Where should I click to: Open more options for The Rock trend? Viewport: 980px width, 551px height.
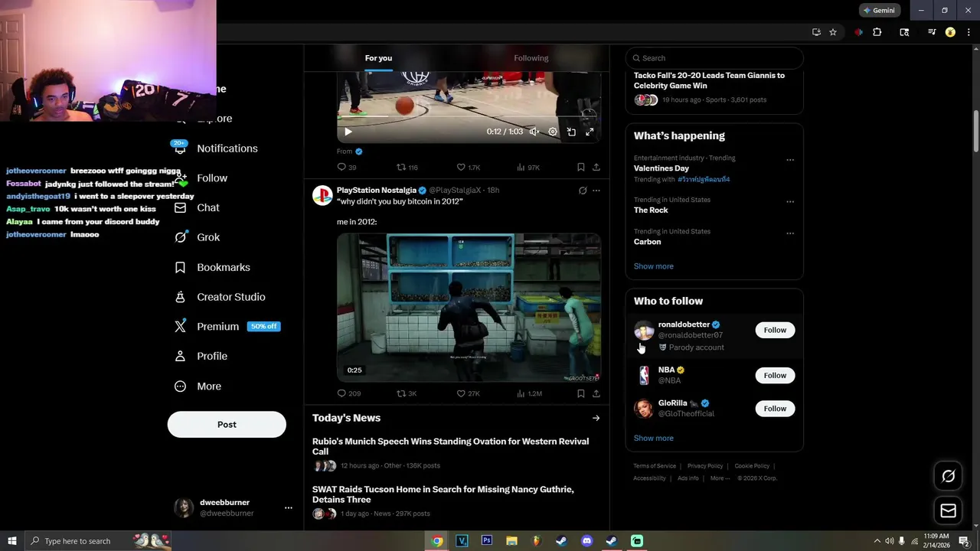(790, 202)
